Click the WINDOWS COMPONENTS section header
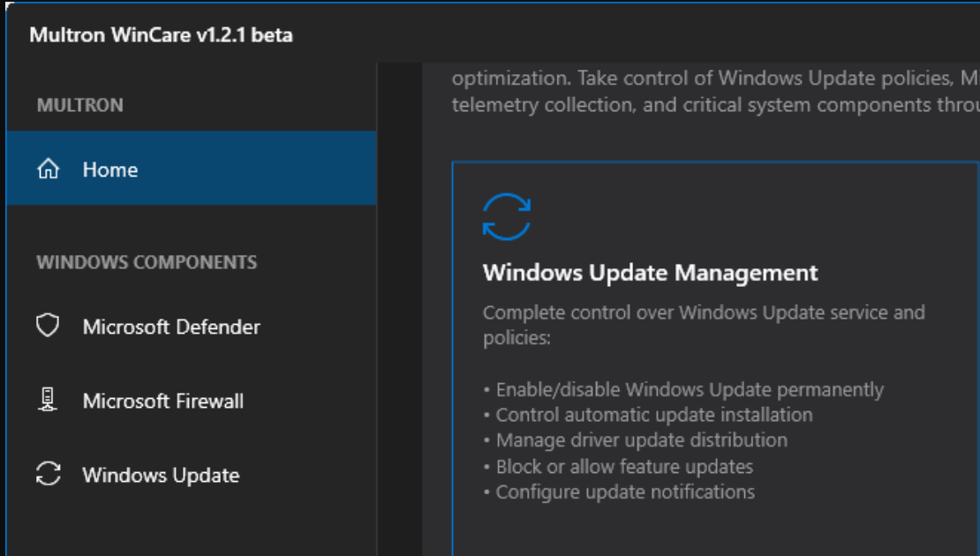This screenshot has height=556, width=980. pyautogui.click(x=147, y=262)
